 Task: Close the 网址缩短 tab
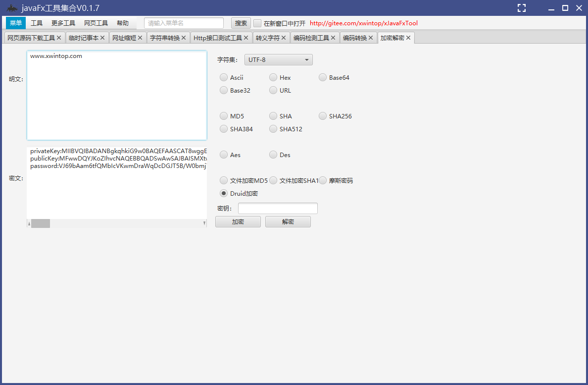pyautogui.click(x=140, y=38)
